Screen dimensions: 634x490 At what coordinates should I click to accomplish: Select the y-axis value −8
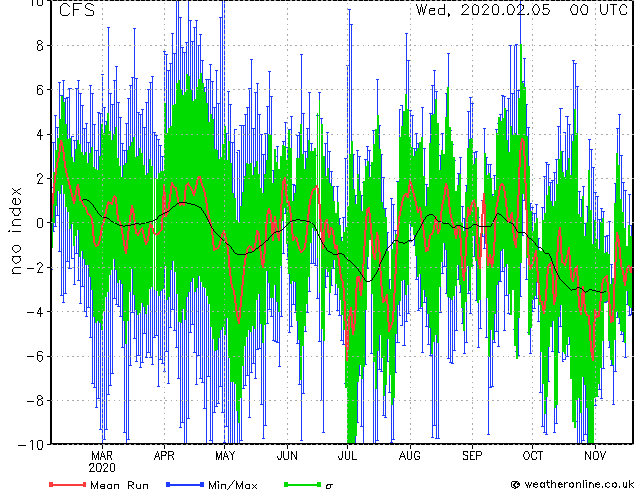pyautogui.click(x=35, y=401)
